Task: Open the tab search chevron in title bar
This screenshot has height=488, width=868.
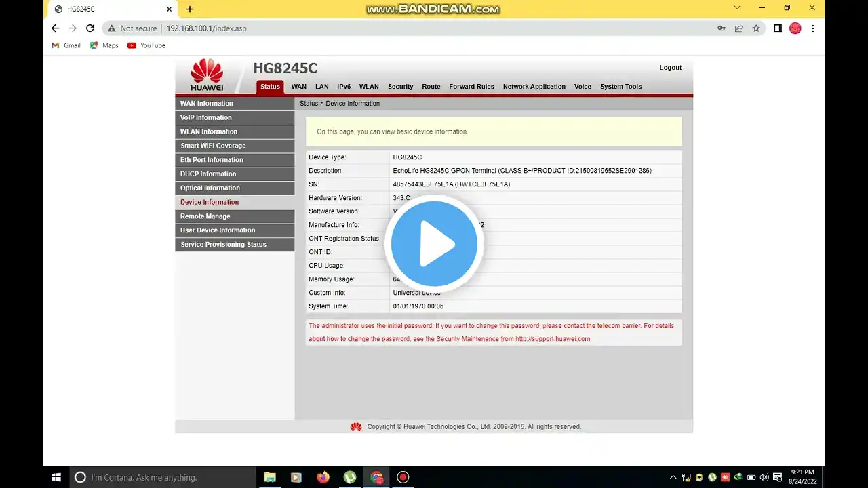Action: click(x=737, y=8)
